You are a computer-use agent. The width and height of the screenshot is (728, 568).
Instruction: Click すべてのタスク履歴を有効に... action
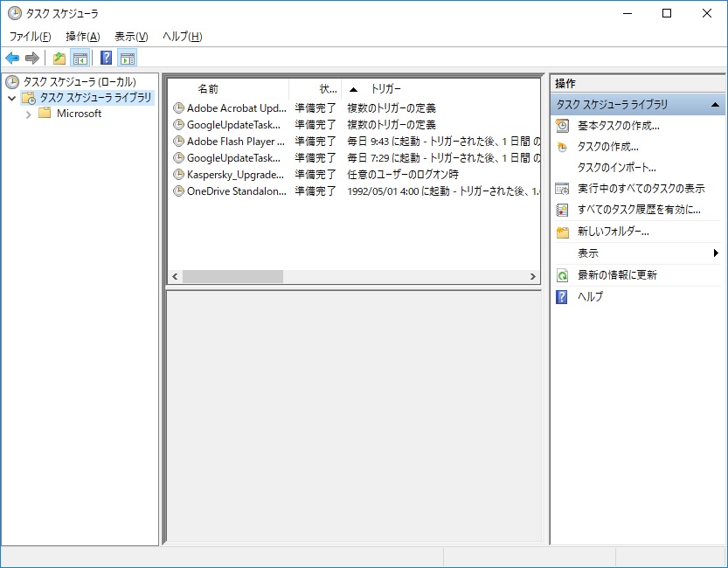coord(639,210)
